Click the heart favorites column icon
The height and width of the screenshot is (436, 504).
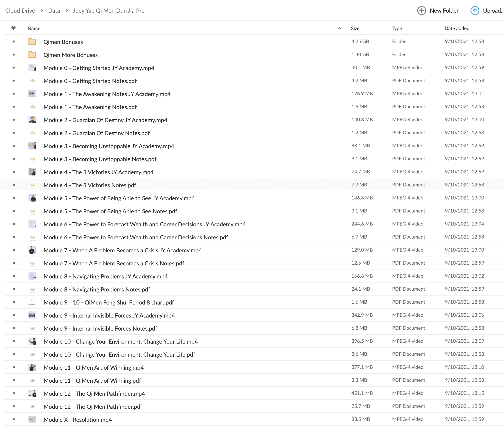[x=14, y=28]
